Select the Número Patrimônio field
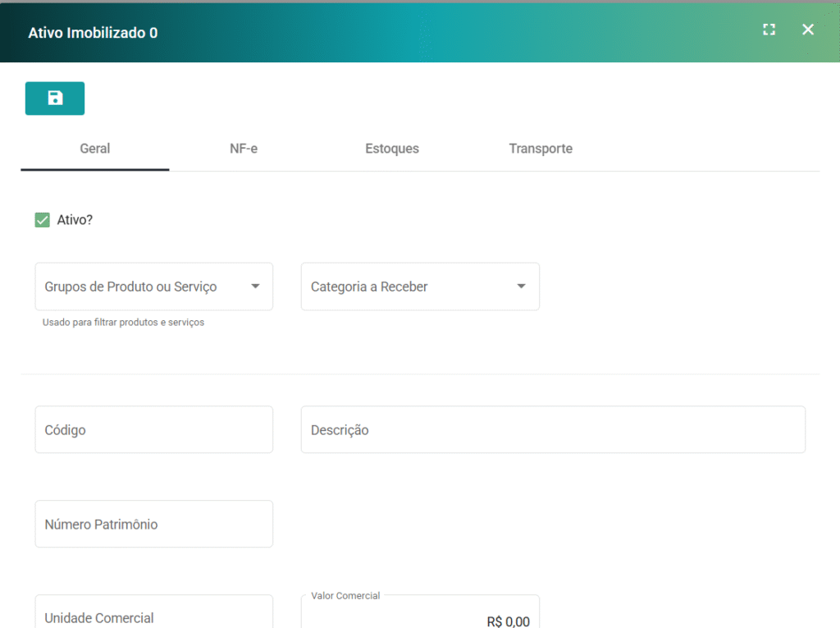The height and width of the screenshot is (628, 840). (x=153, y=524)
